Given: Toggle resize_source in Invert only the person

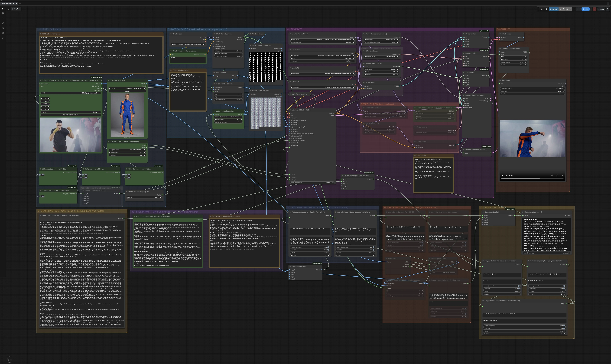Looking at the screenshot, I should pyautogui.click(x=228, y=100).
